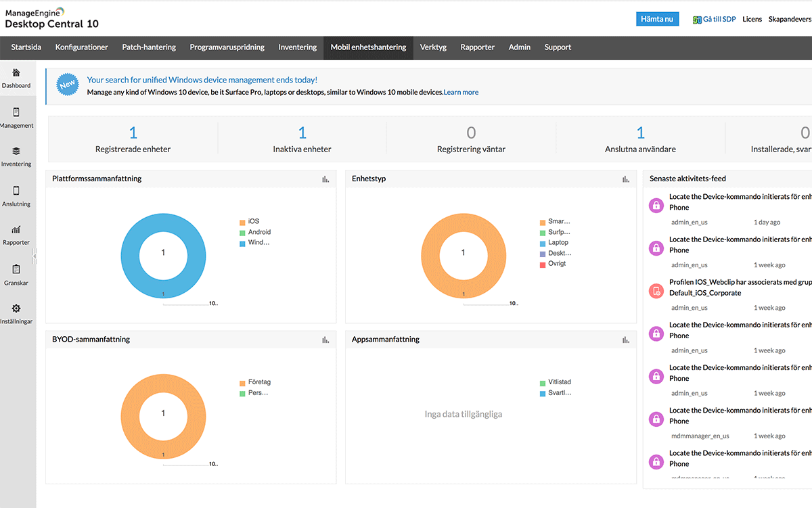Toggle Svartl… legend swatch
812x508 pixels.
click(x=543, y=393)
